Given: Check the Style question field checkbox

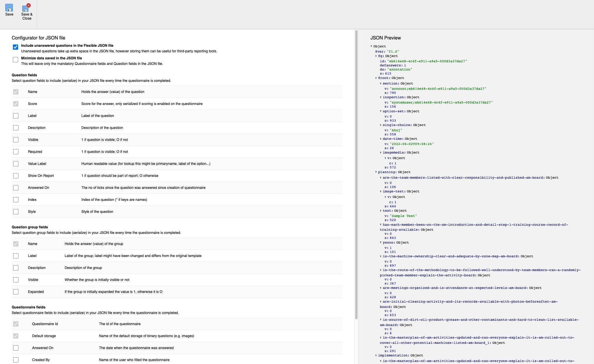Looking at the screenshot, I should [16, 212].
